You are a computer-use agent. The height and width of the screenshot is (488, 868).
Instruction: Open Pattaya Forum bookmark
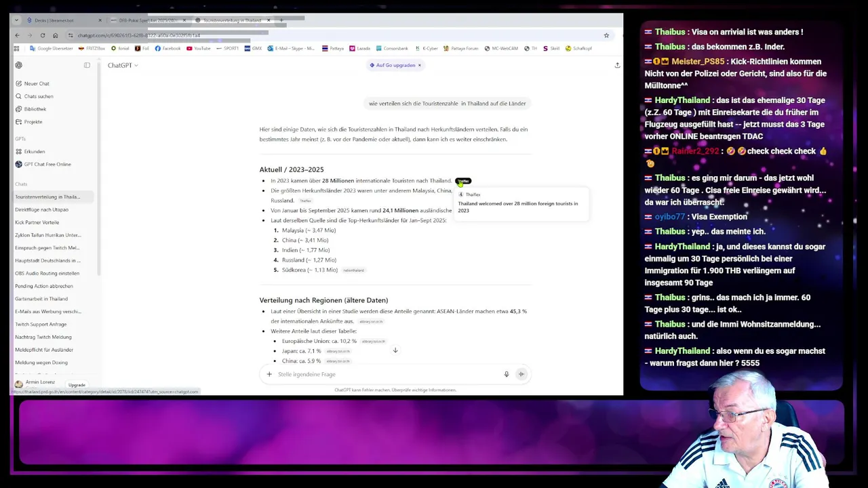coord(460,48)
